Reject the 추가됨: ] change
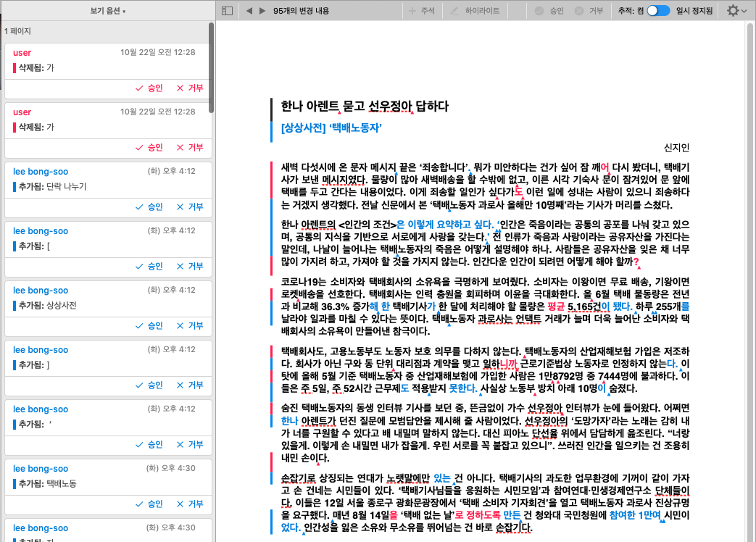The height and width of the screenshot is (542, 756). tap(190, 385)
